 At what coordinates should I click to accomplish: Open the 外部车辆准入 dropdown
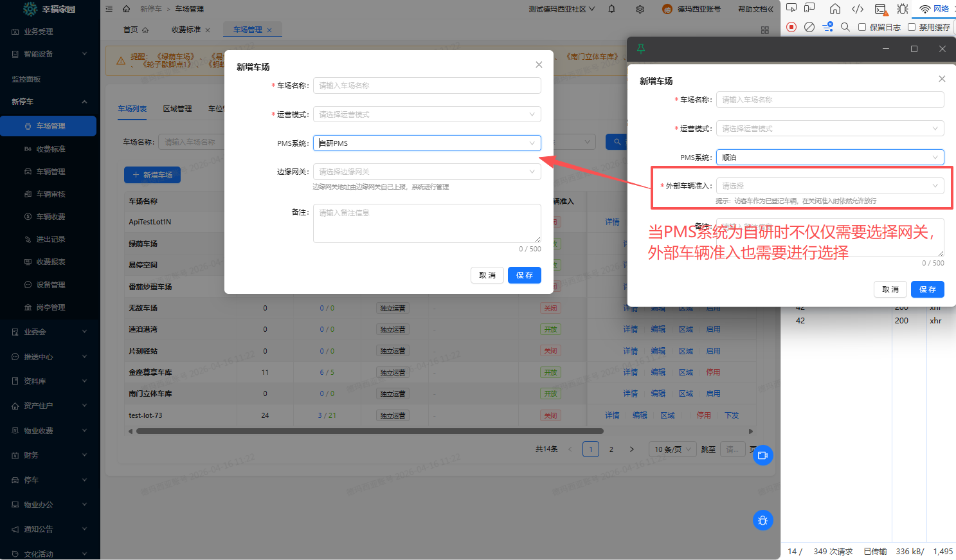829,186
